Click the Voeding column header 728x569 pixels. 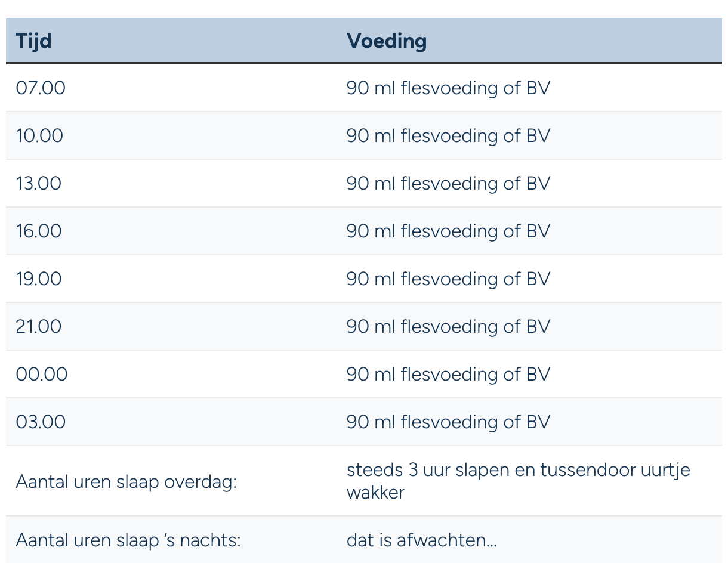[387, 41]
